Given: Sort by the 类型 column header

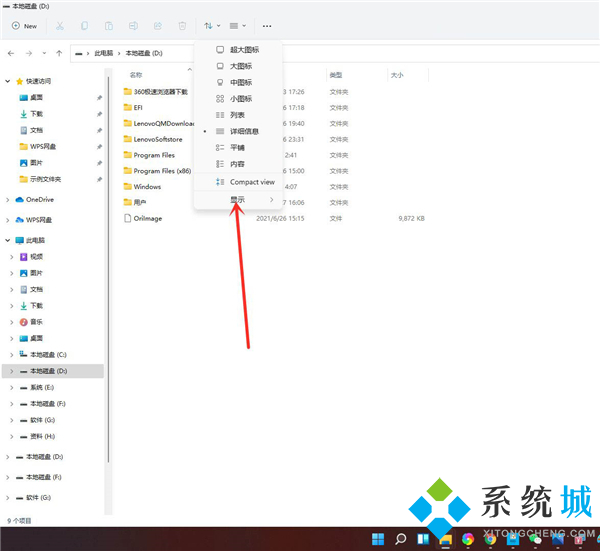Looking at the screenshot, I should click(x=336, y=75).
